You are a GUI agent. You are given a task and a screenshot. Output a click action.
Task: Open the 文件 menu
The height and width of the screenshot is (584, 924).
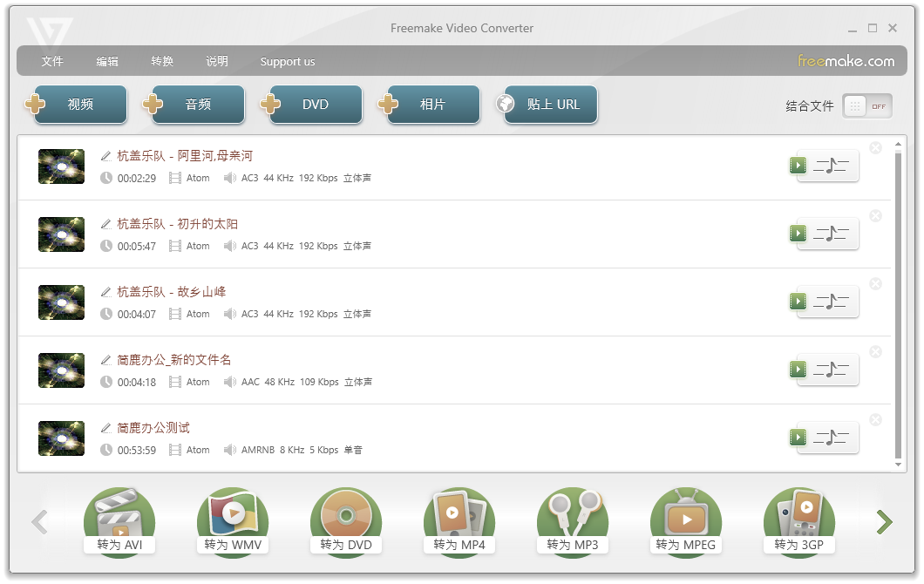click(52, 61)
